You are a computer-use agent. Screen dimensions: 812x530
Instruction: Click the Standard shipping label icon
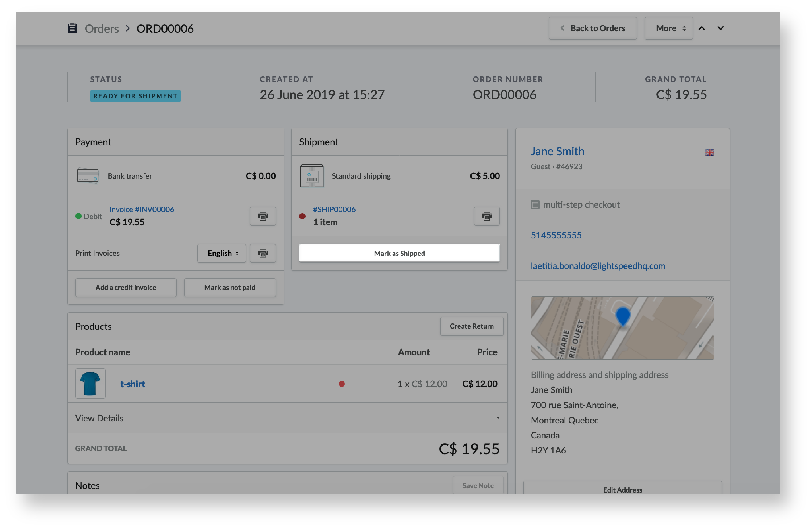[312, 176]
